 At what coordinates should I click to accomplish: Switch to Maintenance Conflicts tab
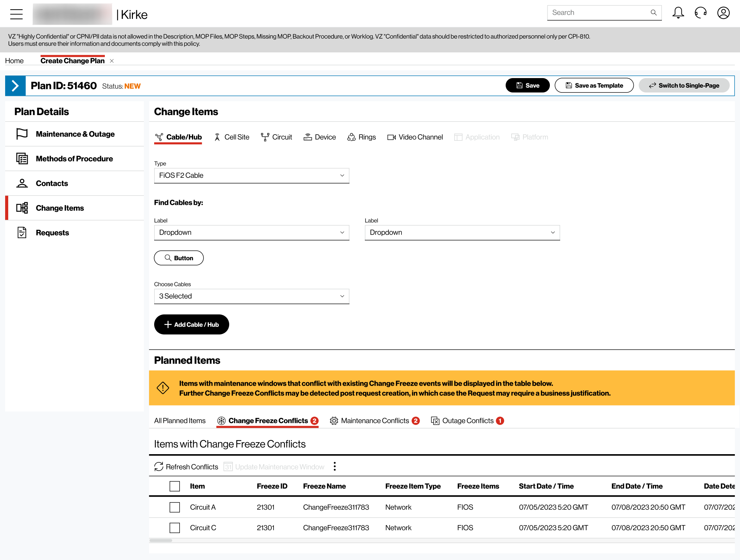coord(374,421)
